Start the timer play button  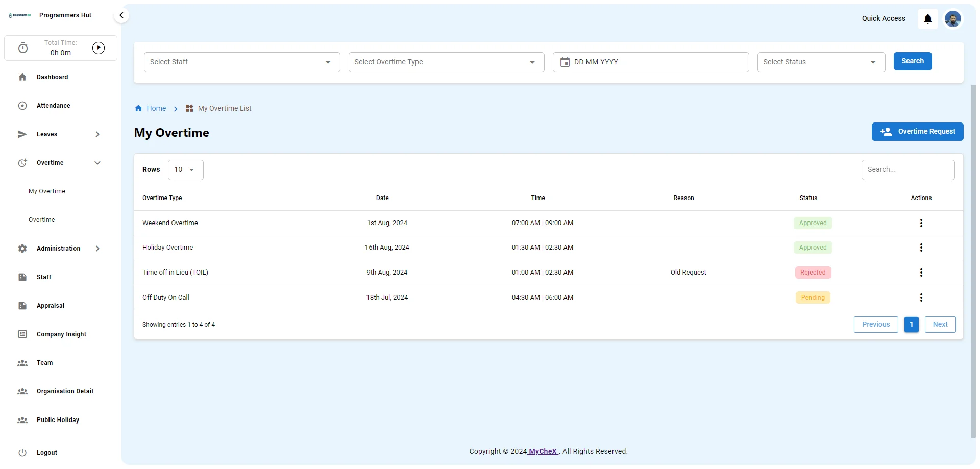(x=99, y=48)
